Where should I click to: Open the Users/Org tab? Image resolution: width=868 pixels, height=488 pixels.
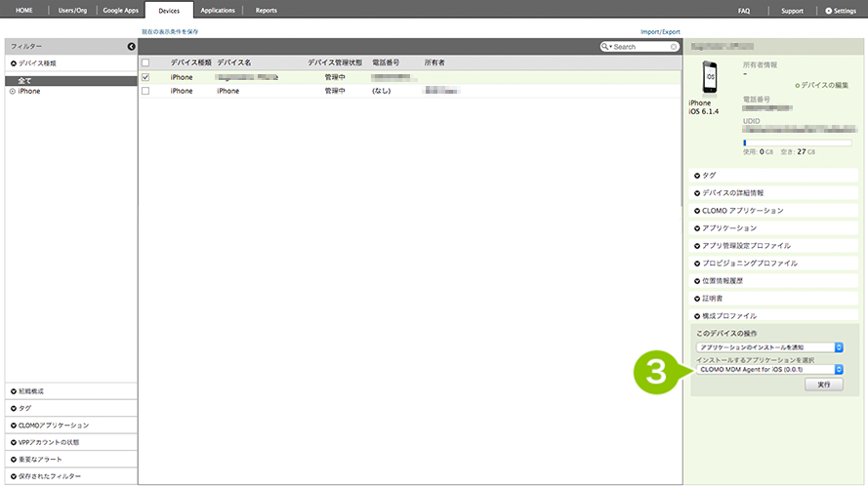click(74, 10)
